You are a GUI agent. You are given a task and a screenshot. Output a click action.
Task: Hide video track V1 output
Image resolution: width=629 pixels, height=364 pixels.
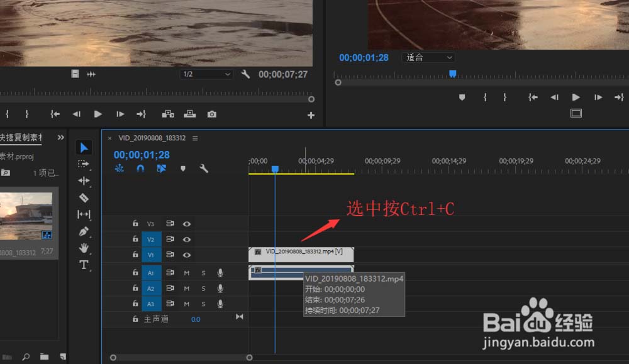tap(186, 255)
